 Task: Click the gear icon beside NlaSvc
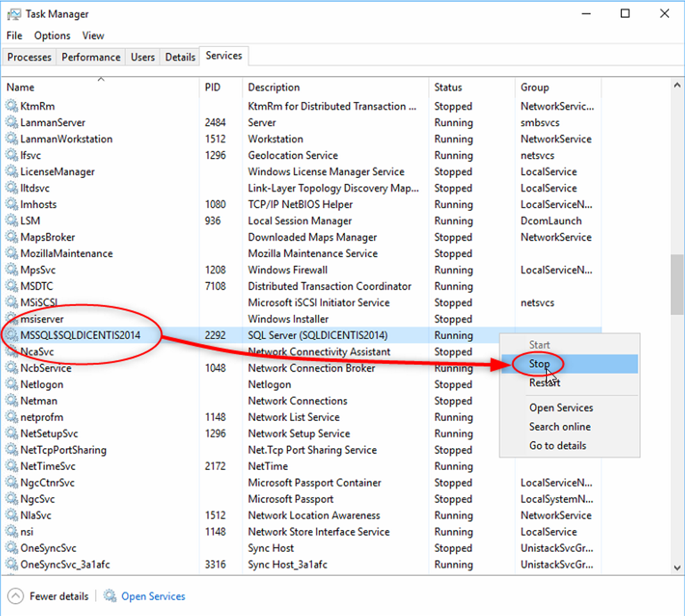click(11, 515)
